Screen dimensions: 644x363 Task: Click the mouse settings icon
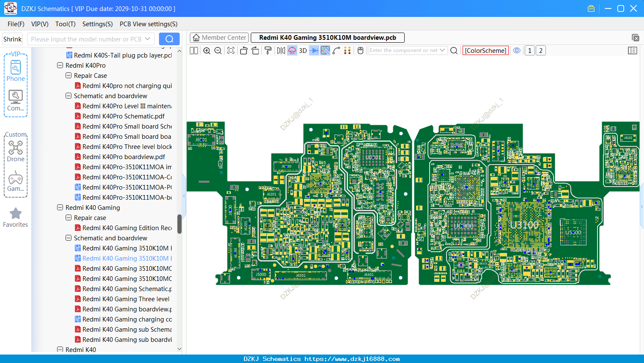click(360, 50)
